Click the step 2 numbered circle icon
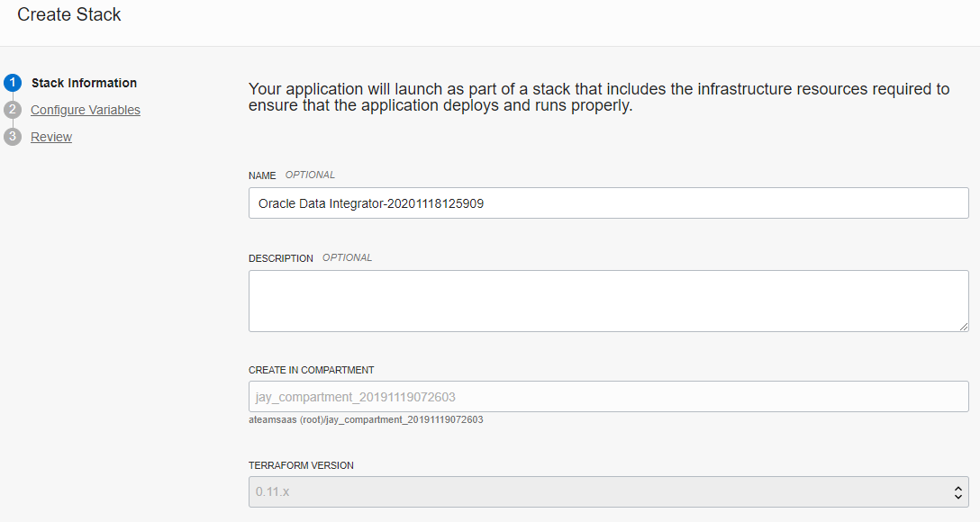This screenshot has height=522, width=980. pos(12,110)
